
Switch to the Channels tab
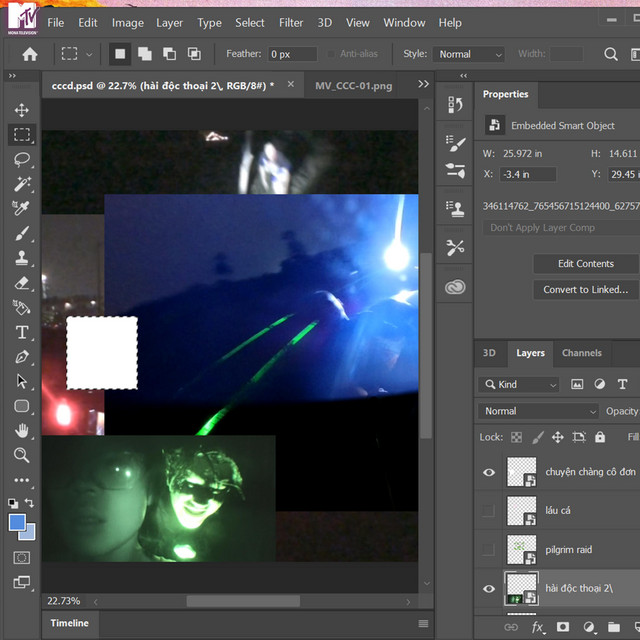click(x=581, y=353)
